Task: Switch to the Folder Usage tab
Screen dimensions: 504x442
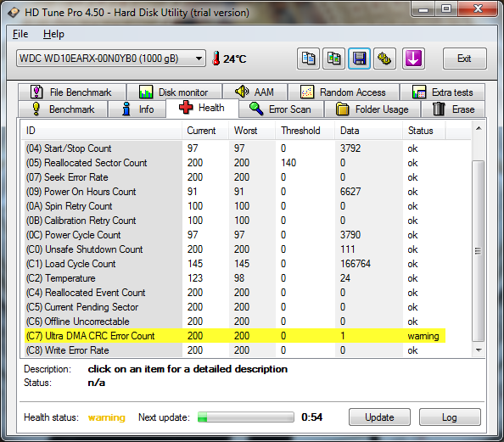Action: point(372,109)
